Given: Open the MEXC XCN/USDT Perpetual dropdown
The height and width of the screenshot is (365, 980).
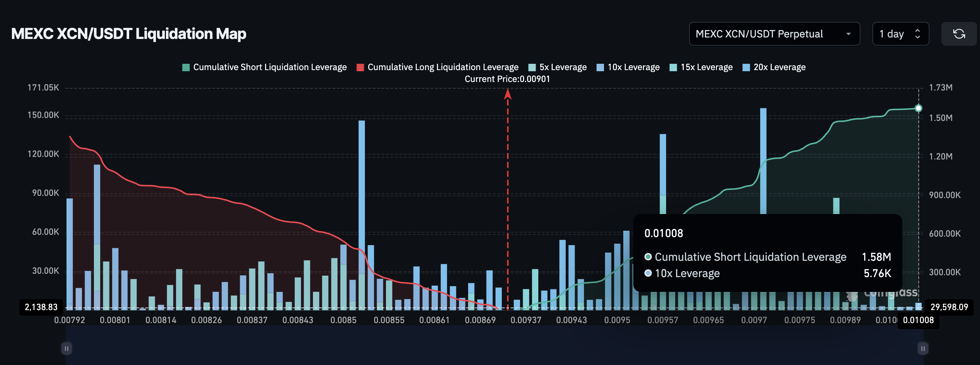Looking at the screenshot, I should (775, 33).
